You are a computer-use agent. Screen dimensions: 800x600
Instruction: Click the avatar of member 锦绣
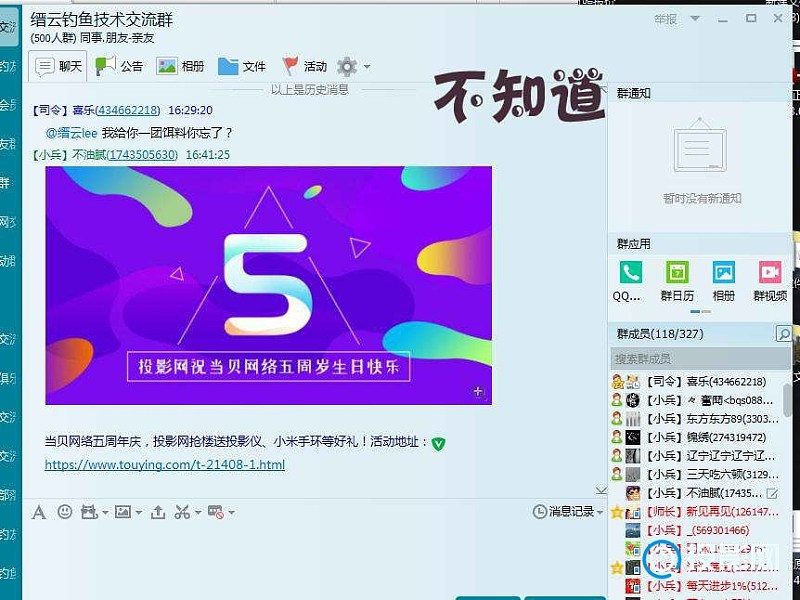click(633, 437)
